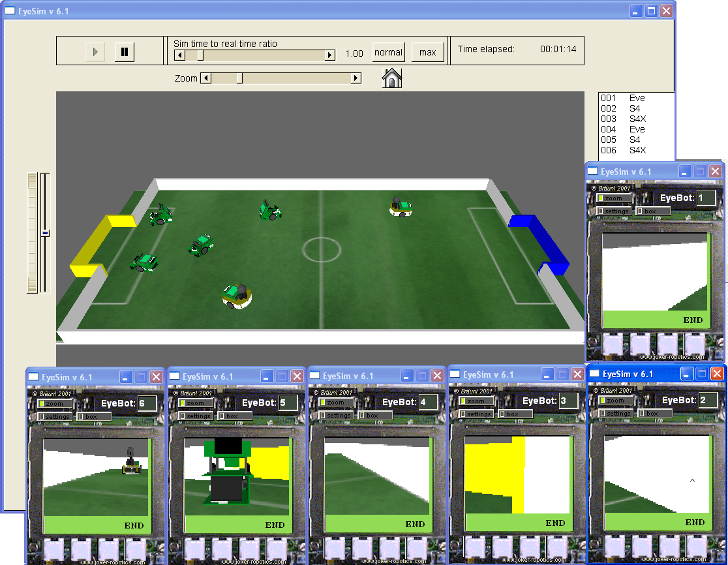Select robot 003 S4X in the list

623,119
